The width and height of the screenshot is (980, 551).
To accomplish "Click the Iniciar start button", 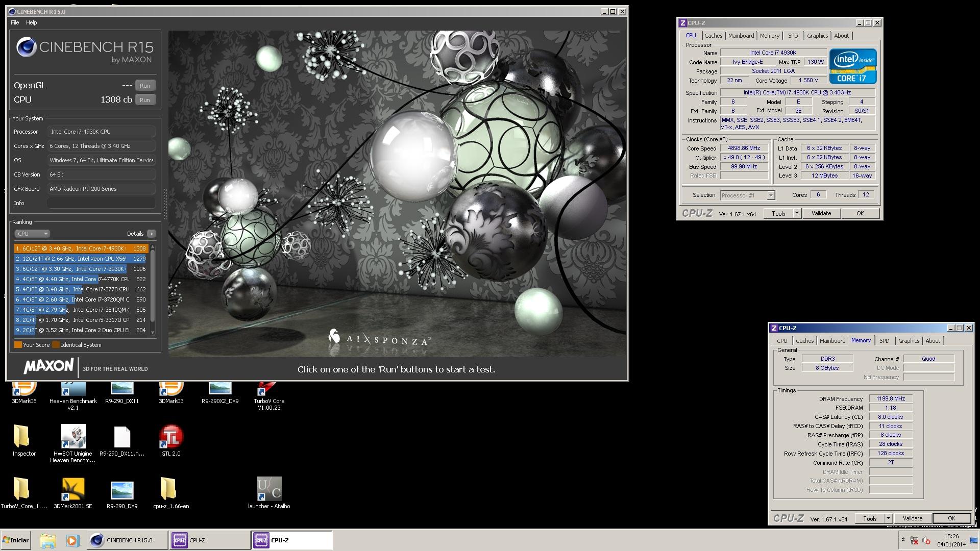I will click(x=16, y=540).
